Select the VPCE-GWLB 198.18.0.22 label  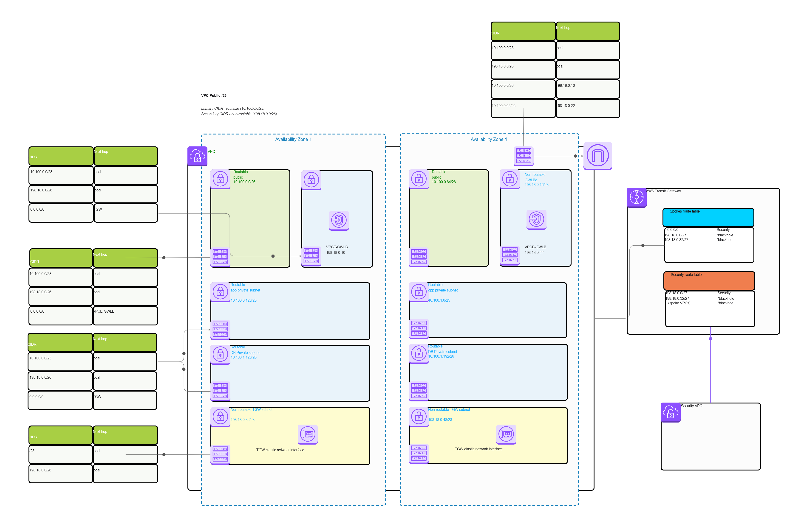pyautogui.click(x=535, y=250)
